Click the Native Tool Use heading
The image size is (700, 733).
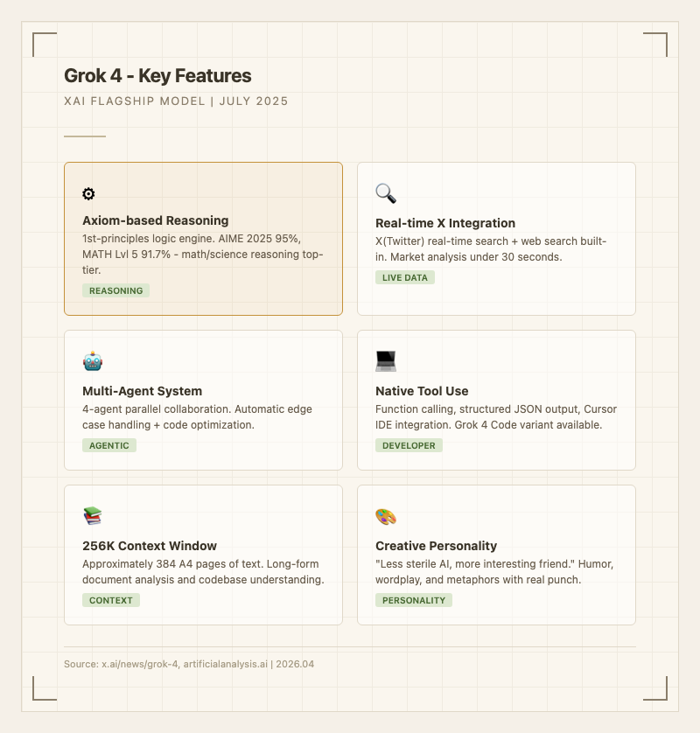[422, 391]
